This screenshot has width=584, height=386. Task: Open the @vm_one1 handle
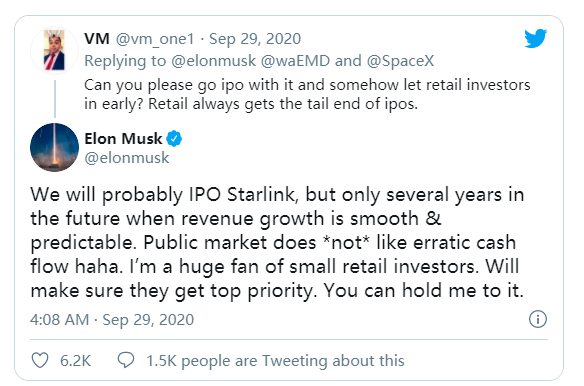(x=155, y=39)
